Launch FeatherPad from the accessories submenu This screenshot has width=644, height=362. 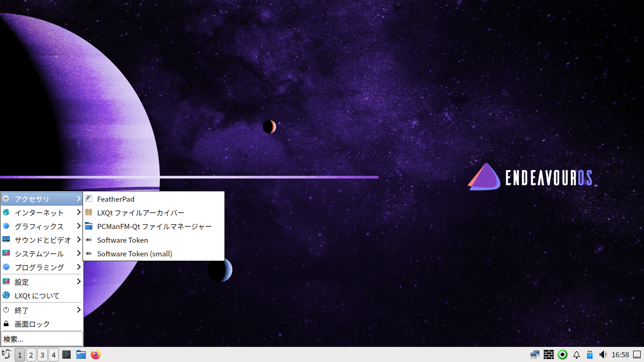point(154,199)
